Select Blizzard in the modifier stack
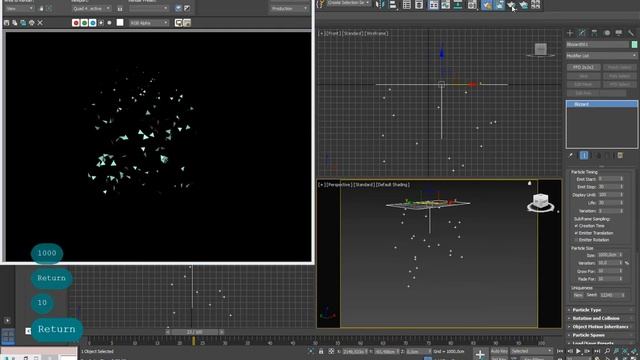Image resolution: width=640 pixels, height=360 pixels. [x=602, y=104]
